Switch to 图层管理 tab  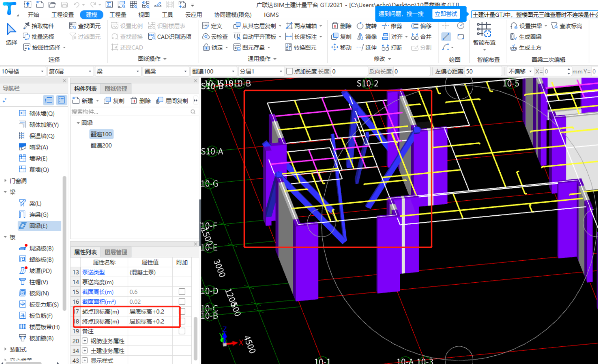pyautogui.click(x=116, y=252)
